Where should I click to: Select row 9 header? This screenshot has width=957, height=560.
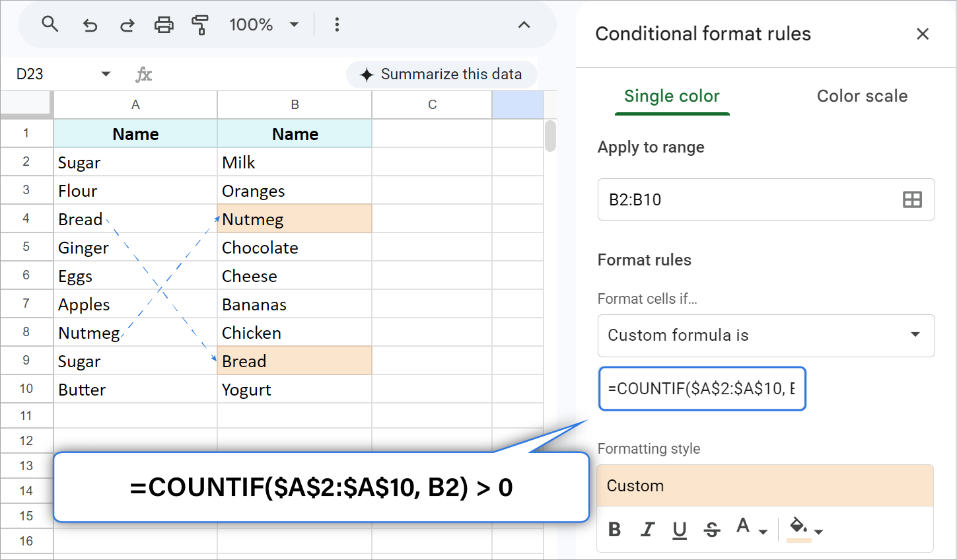26,360
